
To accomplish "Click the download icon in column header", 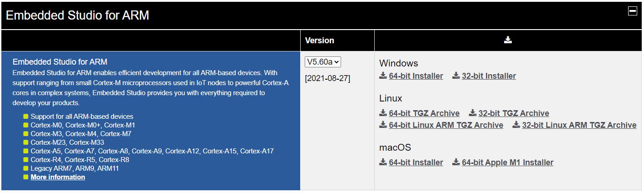I will (x=508, y=40).
